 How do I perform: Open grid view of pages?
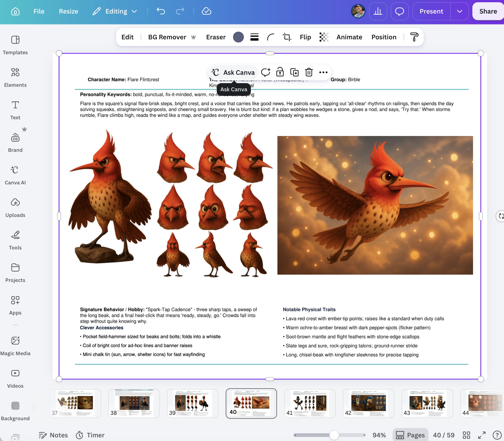click(466, 435)
